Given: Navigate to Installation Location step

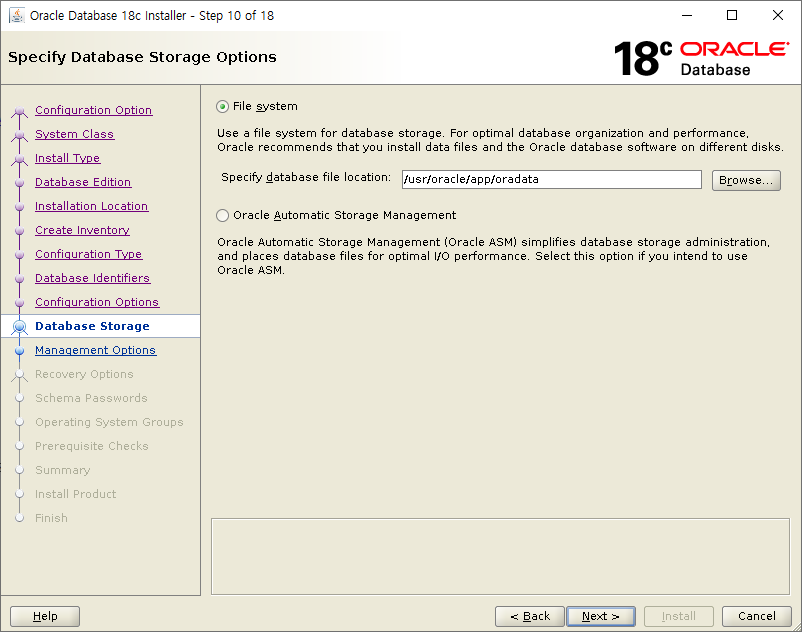Looking at the screenshot, I should [x=92, y=206].
